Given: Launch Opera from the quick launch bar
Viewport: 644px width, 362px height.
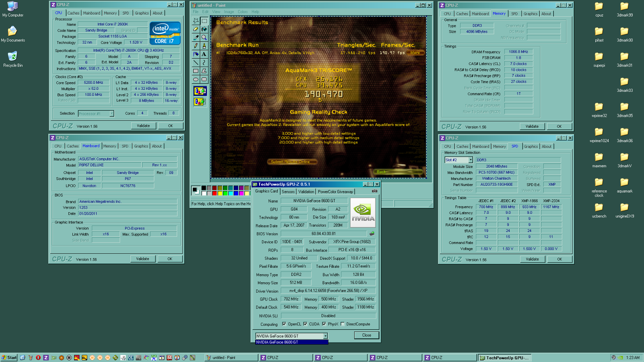Looking at the screenshot, I should [x=38, y=358].
